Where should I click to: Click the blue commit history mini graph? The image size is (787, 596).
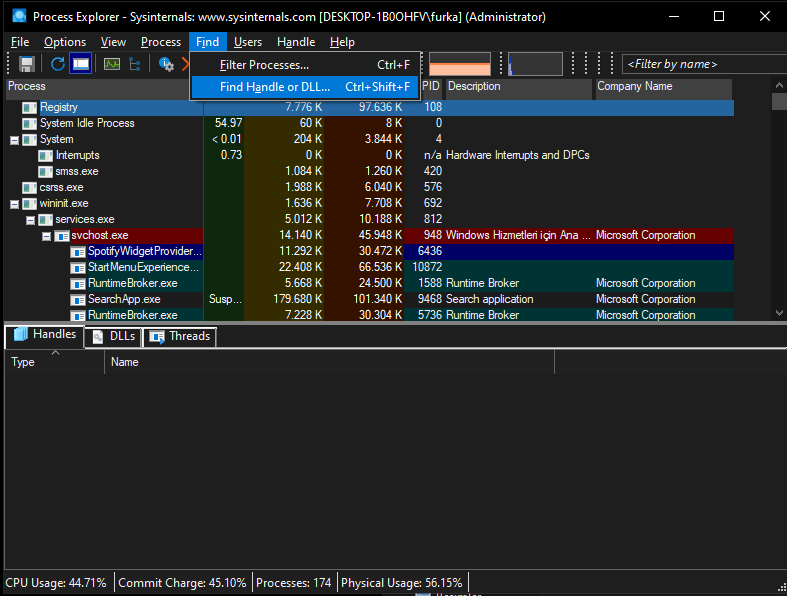point(535,64)
